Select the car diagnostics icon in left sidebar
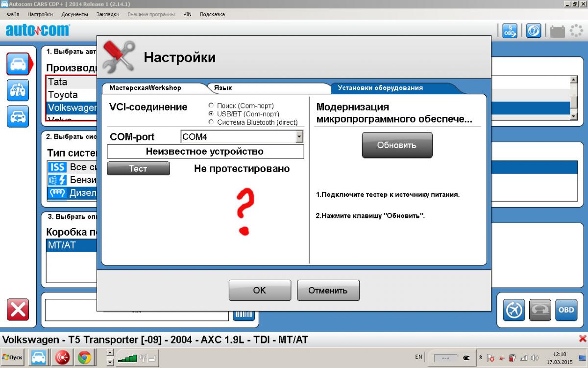Screen dimensions: 588x368 click(x=18, y=64)
